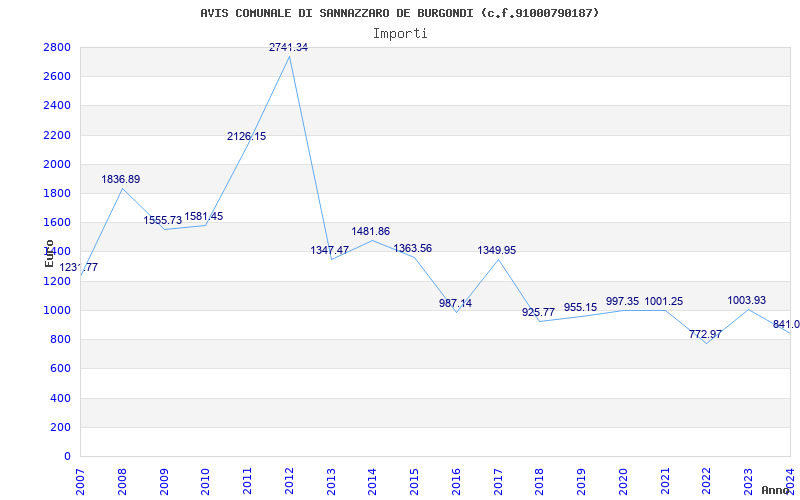Click the 200 y-axis tick label

(60, 427)
